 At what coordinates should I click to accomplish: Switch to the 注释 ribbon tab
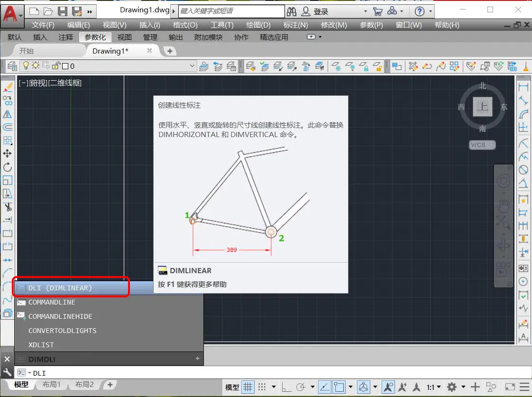66,37
